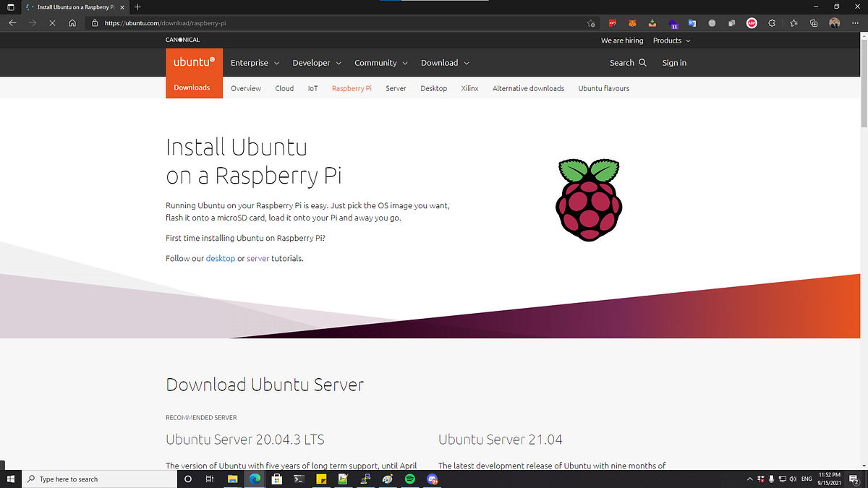Open the browser home page
Image resolution: width=868 pixels, height=488 pixels.
[x=72, y=22]
